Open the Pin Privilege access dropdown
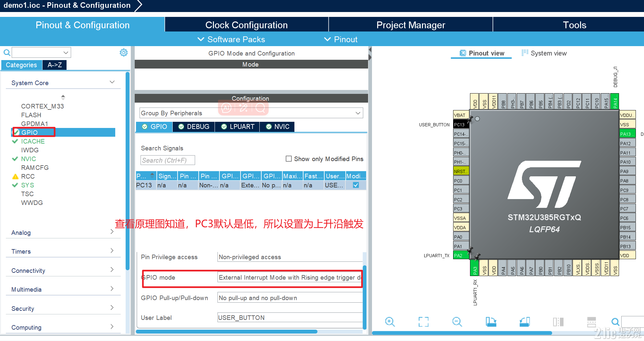The image size is (644, 341). (x=290, y=257)
